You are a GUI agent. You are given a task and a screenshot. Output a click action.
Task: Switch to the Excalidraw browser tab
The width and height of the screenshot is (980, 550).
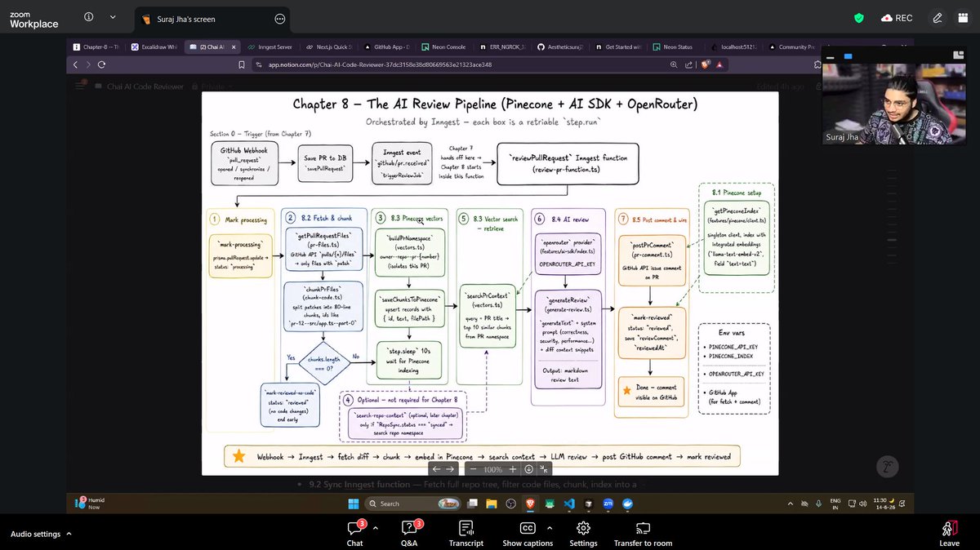point(154,47)
